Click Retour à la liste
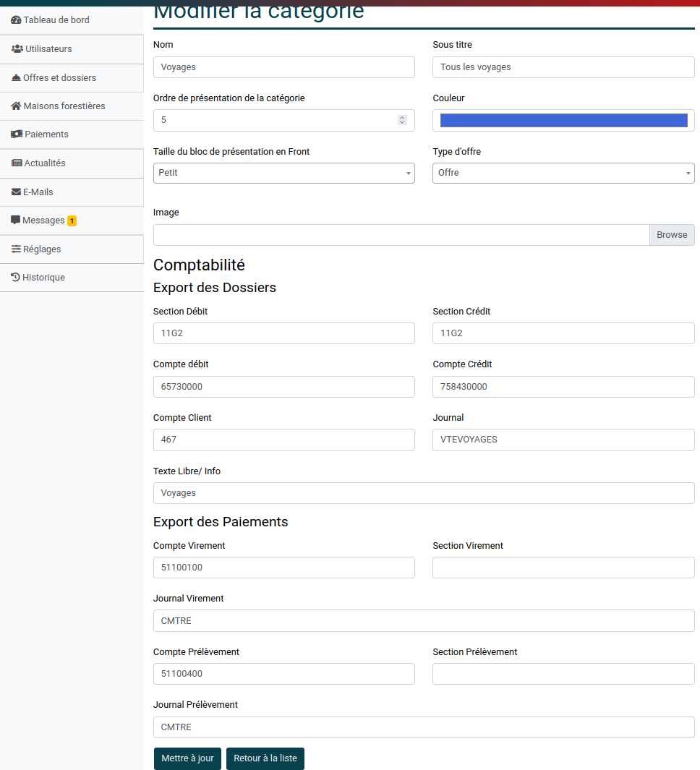This screenshot has width=700, height=770. point(265,758)
